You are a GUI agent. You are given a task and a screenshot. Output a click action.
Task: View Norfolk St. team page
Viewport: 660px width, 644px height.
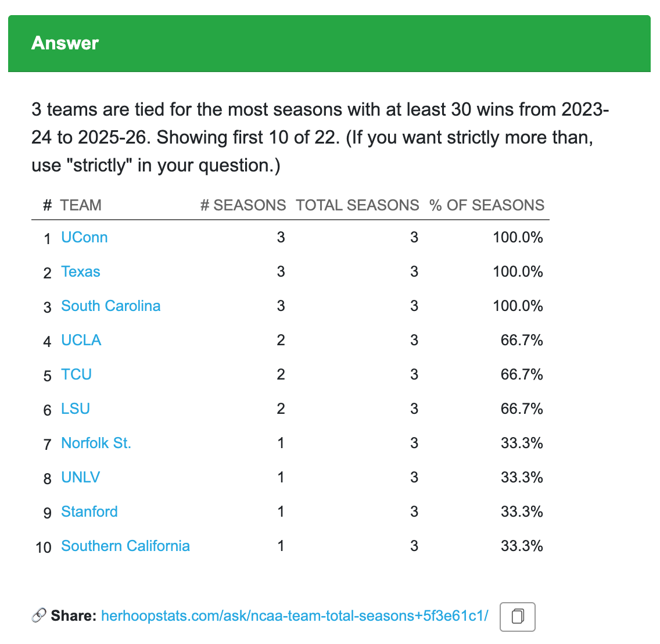96,443
